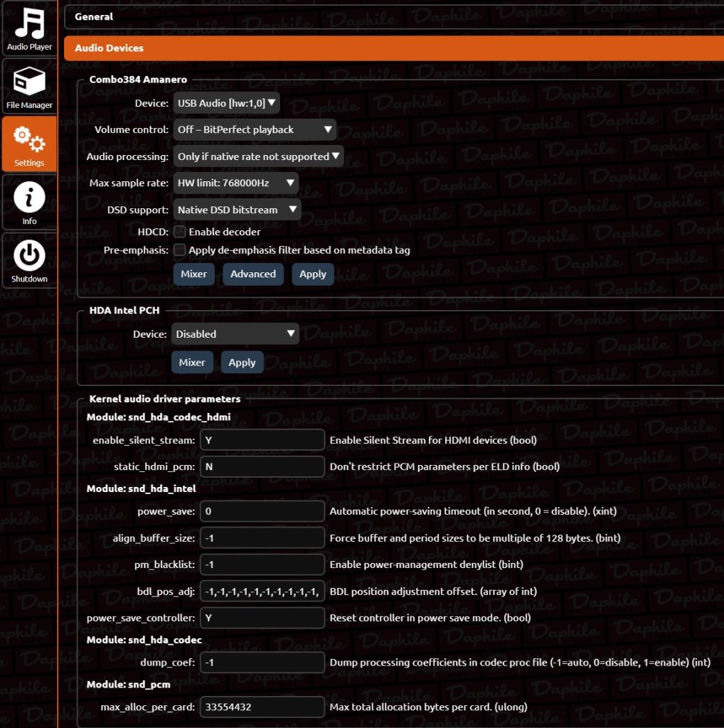The height and width of the screenshot is (728, 724).
Task: Click the power_save input field
Action: pyautogui.click(x=262, y=512)
